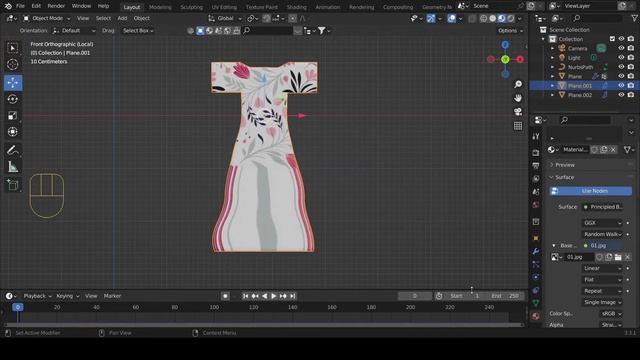
Task: Click the playhead at frame 0
Action: coord(18,307)
